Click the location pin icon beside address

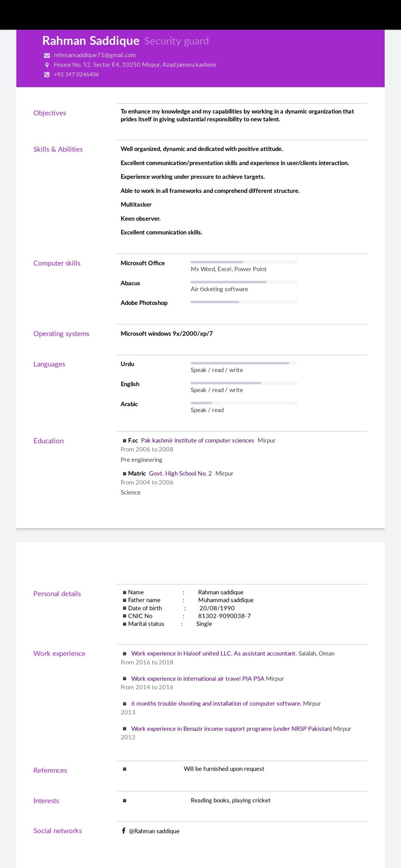click(x=47, y=65)
